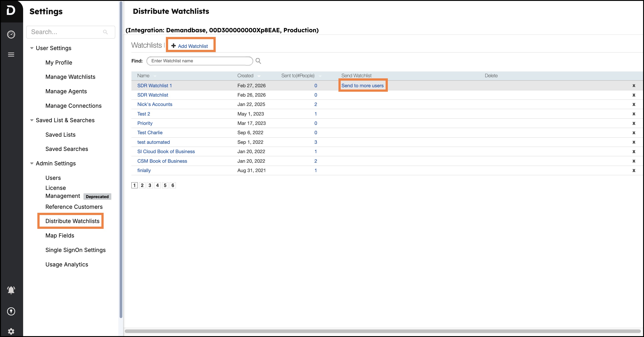Viewport: 644px width, 337px height.
Task: Go to page 2 of watchlists
Action: click(142, 185)
